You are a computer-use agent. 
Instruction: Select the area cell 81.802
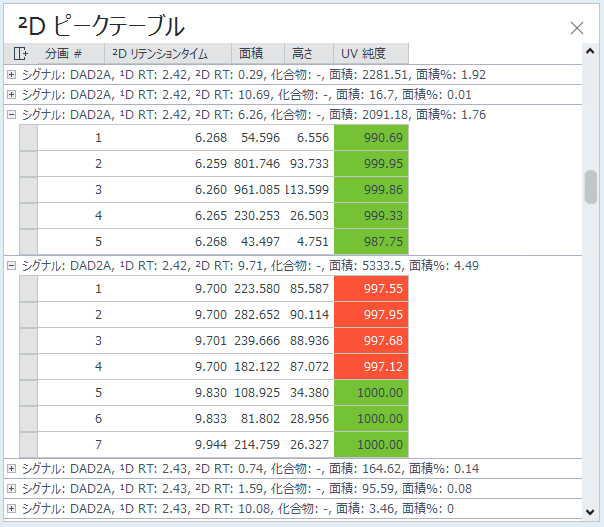pos(260,419)
